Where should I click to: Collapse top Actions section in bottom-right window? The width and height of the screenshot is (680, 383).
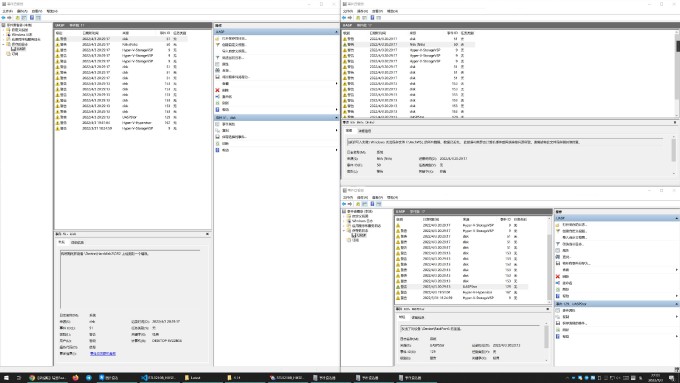[x=676, y=218]
